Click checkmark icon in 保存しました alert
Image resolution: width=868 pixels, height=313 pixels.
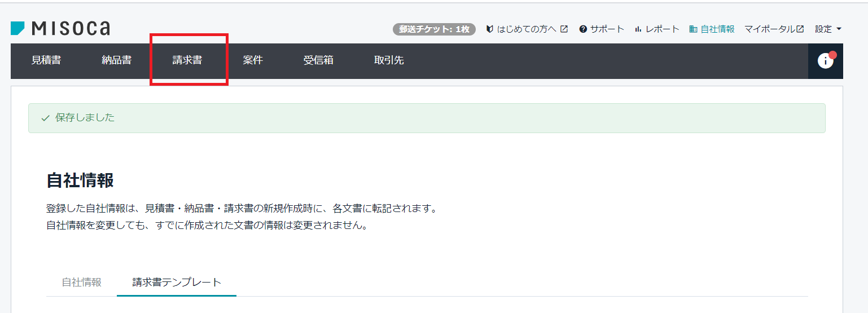pyautogui.click(x=46, y=118)
